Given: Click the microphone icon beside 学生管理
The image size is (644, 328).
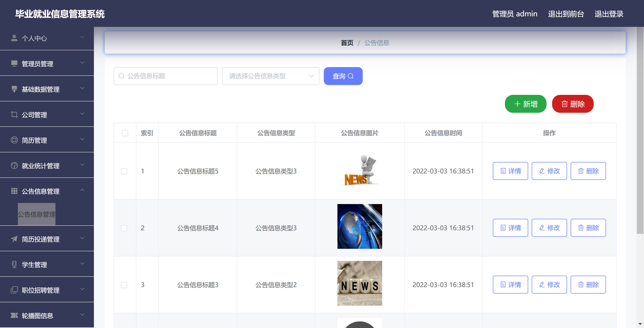Looking at the screenshot, I should click(x=14, y=264).
